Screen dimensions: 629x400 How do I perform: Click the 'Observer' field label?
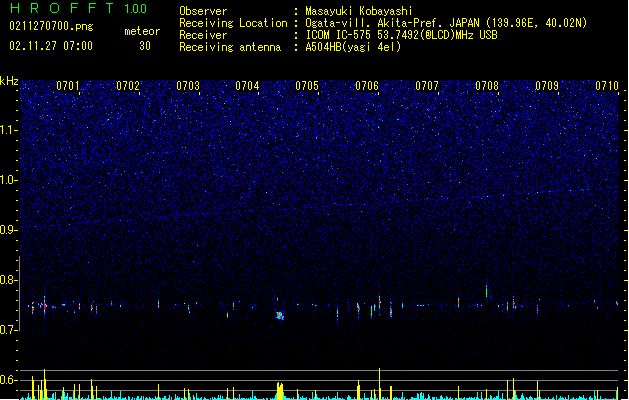coord(203,11)
